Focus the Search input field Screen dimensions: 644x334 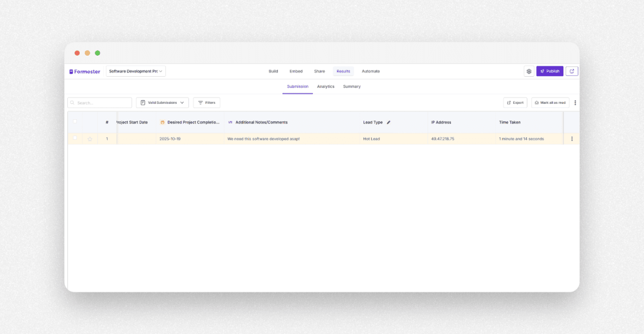(x=100, y=103)
